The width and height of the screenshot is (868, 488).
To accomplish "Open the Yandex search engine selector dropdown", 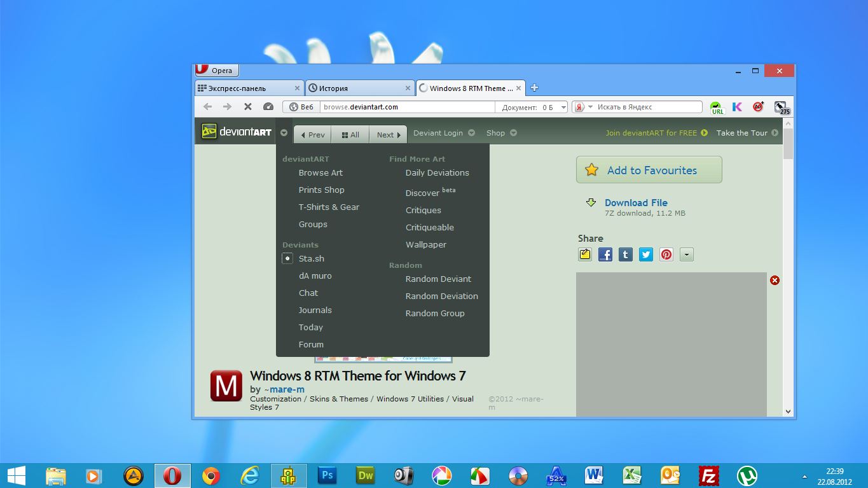I will (x=584, y=107).
